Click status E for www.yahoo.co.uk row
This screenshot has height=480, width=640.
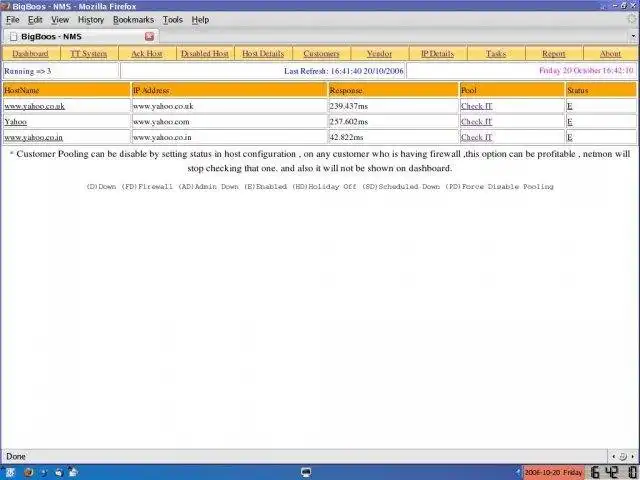[570, 106]
